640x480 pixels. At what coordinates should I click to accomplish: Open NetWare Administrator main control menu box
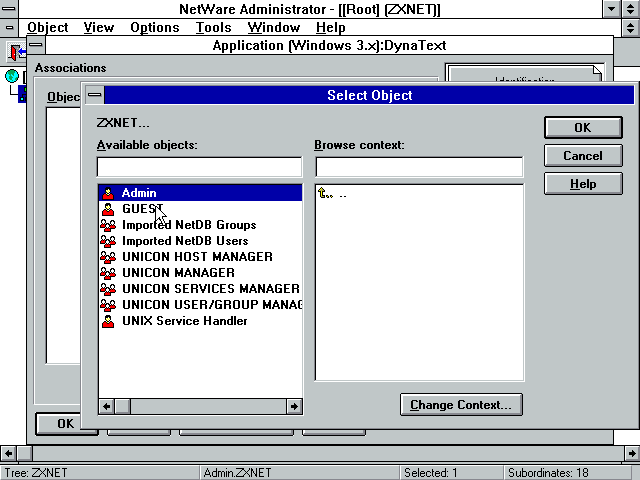tap(9, 9)
